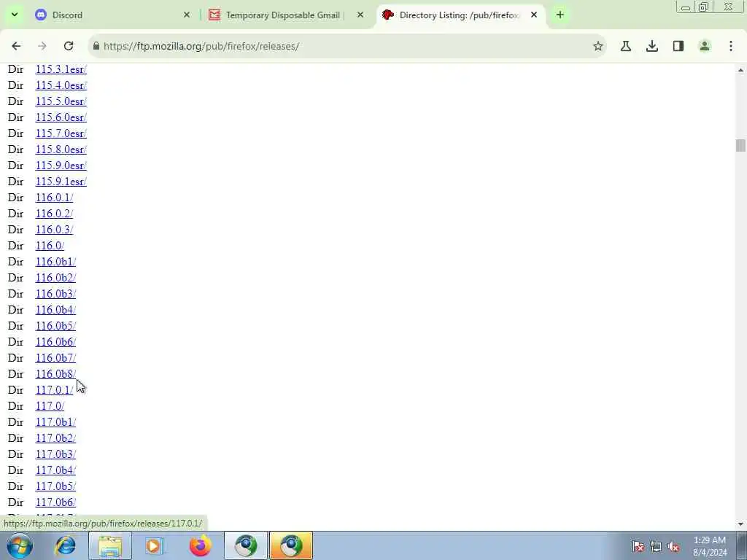Open the 116.0b5/ directory link
The height and width of the screenshot is (560, 747).
click(x=55, y=326)
